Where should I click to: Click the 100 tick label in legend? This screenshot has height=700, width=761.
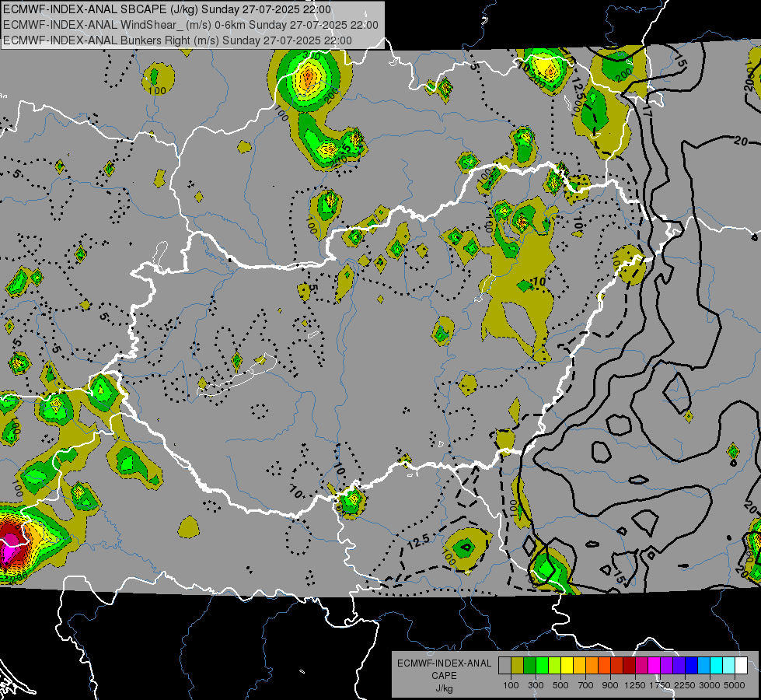pos(511,685)
